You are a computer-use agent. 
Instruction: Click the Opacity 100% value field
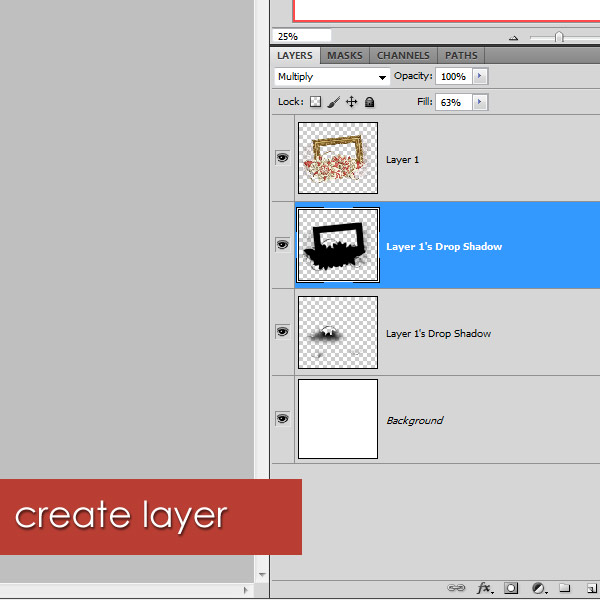(454, 77)
